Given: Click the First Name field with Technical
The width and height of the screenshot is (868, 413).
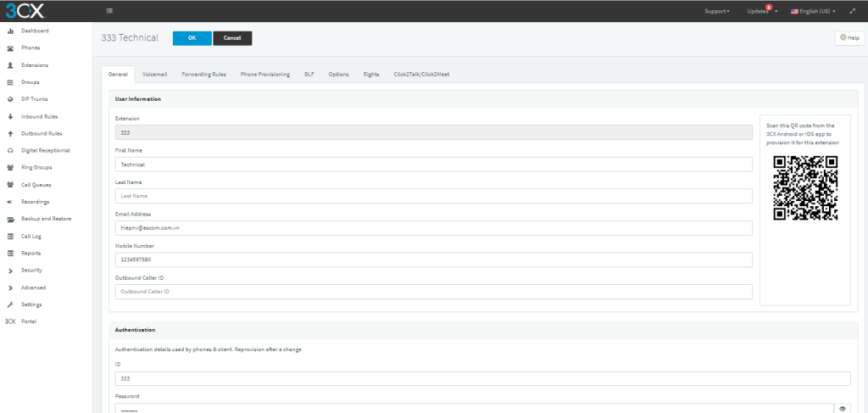Looking at the screenshot, I should (433, 165).
